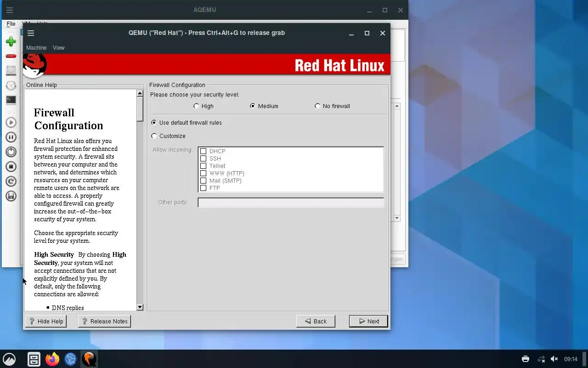Click the AQEMU right panel scroll up arrow
This screenshot has height=368, width=588.
(x=397, y=106)
